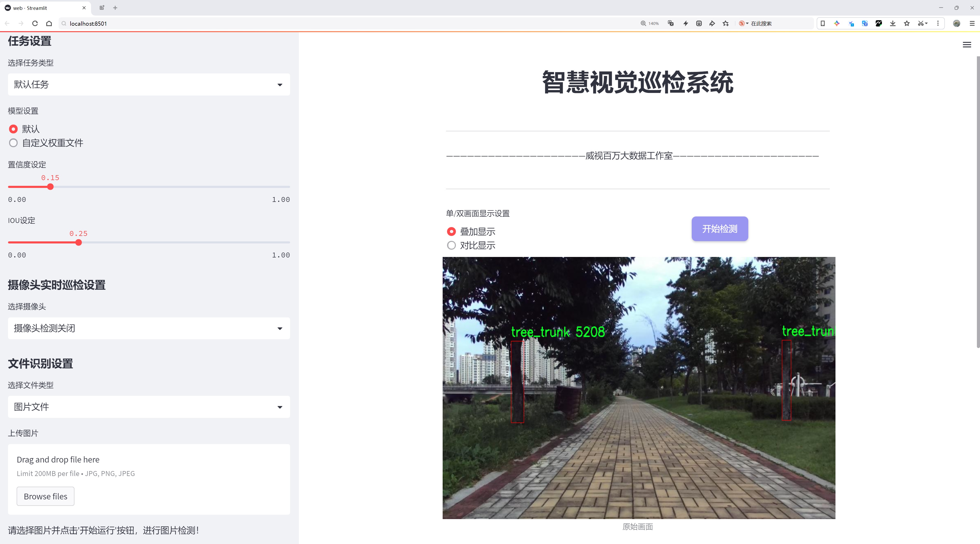Click the translate page icon in address bar
The image size is (980, 544).
coord(671,24)
